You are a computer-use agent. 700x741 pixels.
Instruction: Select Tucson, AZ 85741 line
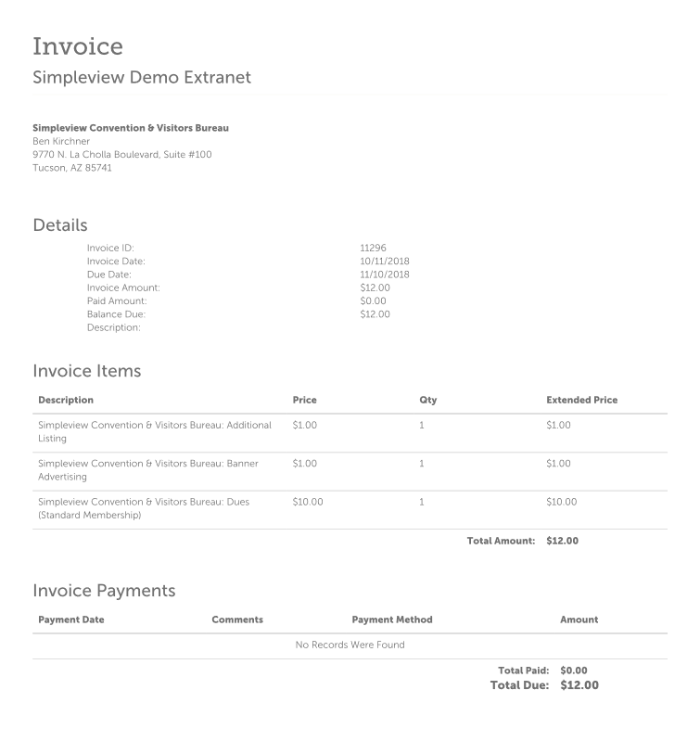(71, 167)
